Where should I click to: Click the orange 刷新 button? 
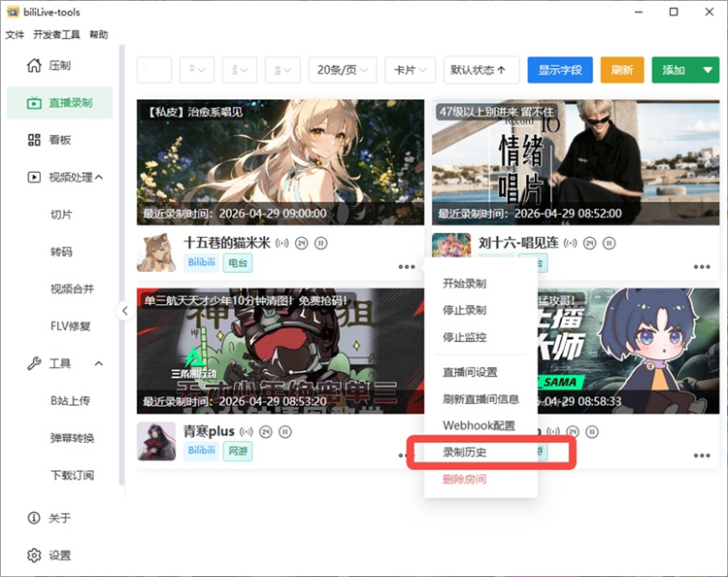click(x=622, y=70)
